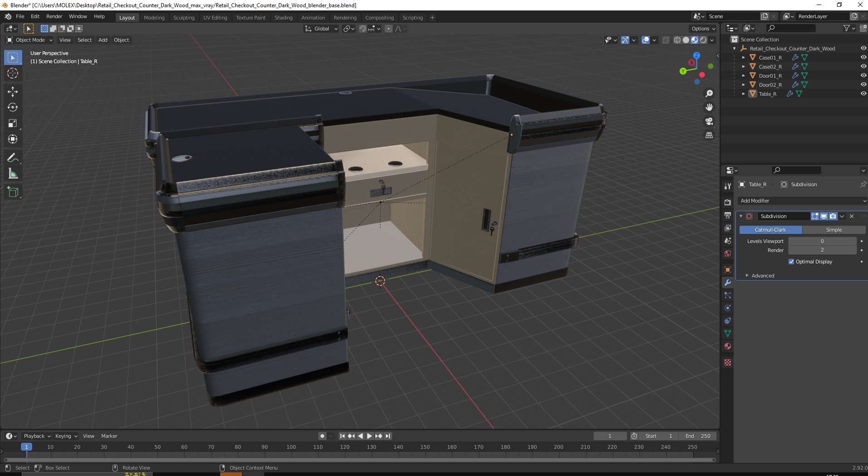Open the Object properties tab

pos(728,270)
